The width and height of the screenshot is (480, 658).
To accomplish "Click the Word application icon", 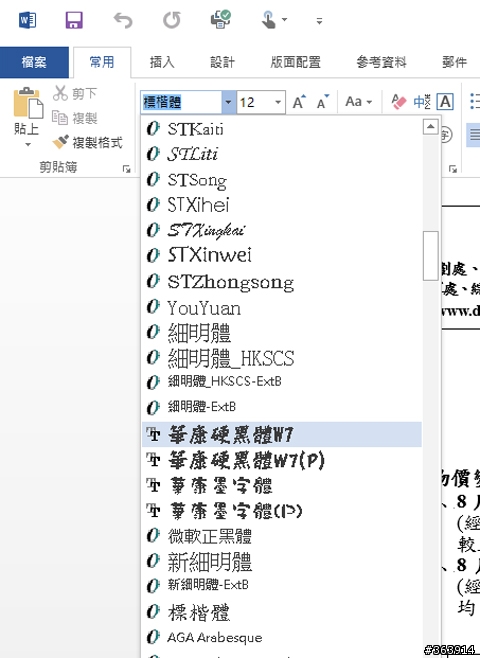I will click(28, 20).
